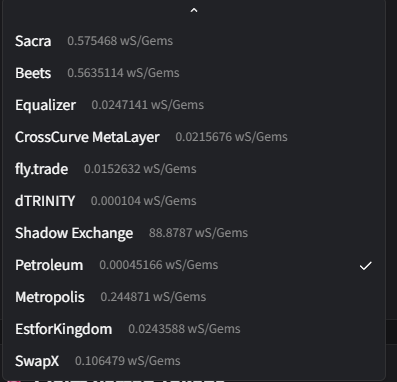Click the 0.0247141 wS/Gems amount
This screenshot has height=382, width=397.
pyautogui.click(x=148, y=105)
